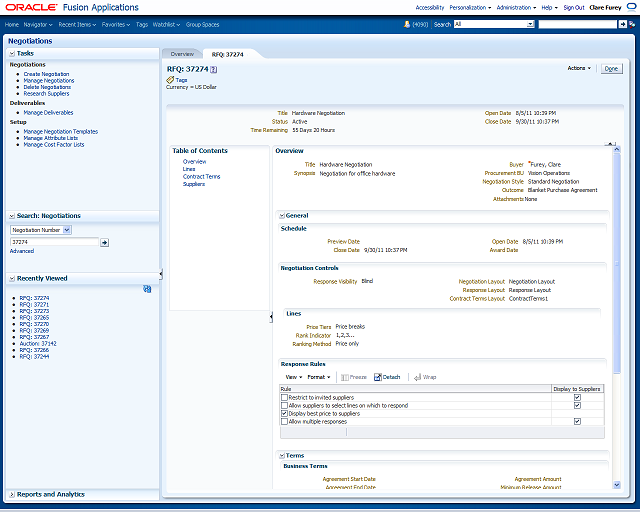The width and height of the screenshot is (640, 512).
Task: Click the RFQ 37274 help icon
Action: pyautogui.click(x=213, y=69)
